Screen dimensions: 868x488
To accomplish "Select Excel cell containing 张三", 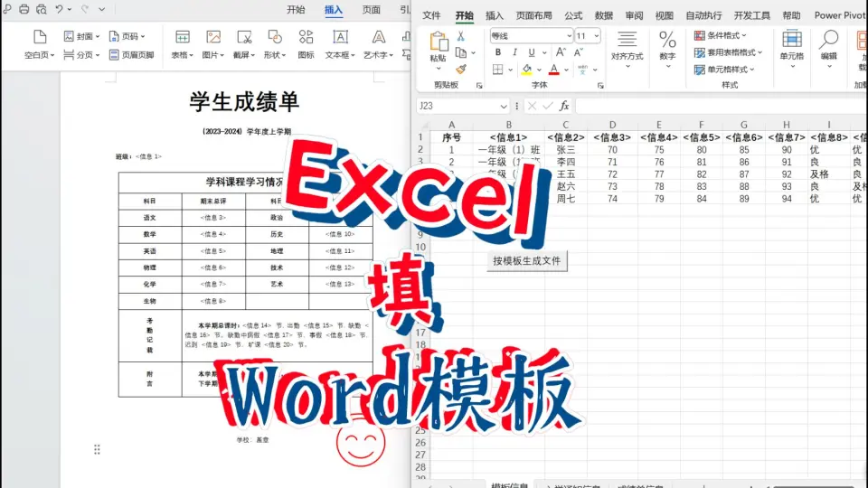I will click(x=565, y=149).
